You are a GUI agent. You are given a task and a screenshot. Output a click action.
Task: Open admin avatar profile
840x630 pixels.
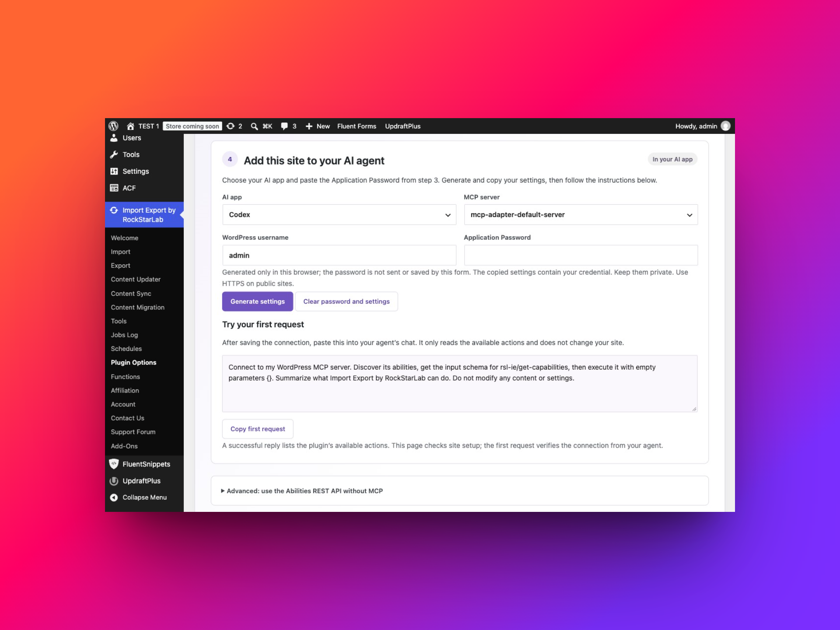(x=726, y=126)
